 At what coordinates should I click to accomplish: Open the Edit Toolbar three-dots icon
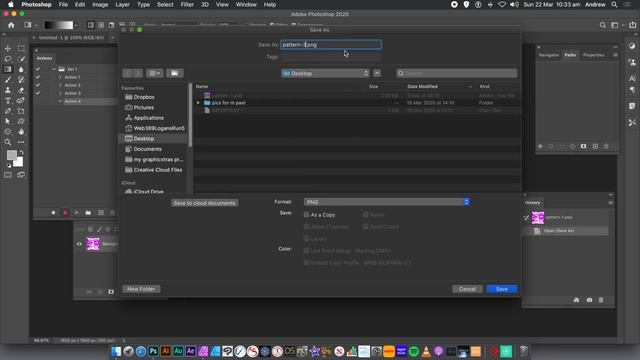21,142
